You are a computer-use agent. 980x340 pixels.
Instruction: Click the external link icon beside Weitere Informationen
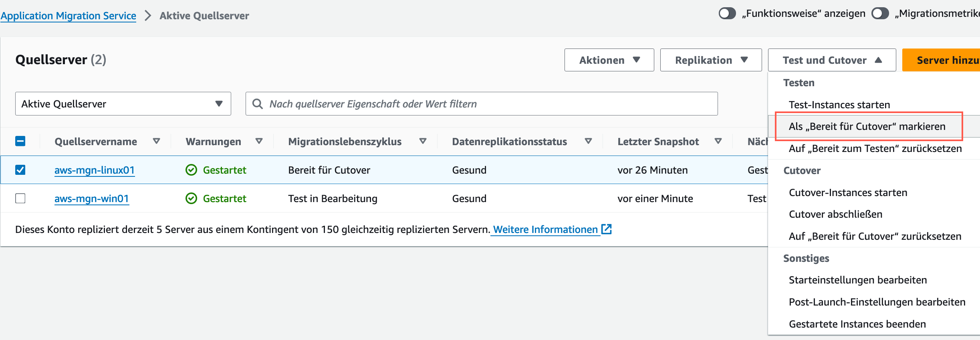607,229
